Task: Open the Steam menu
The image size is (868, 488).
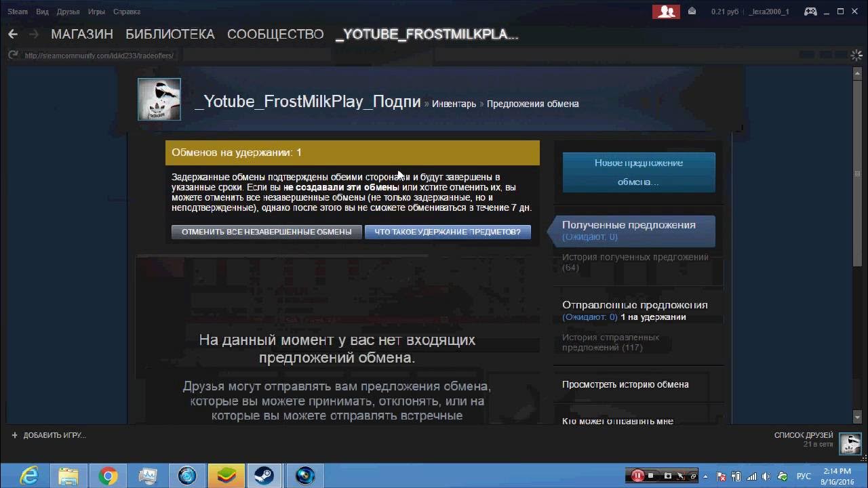Action: tap(18, 12)
